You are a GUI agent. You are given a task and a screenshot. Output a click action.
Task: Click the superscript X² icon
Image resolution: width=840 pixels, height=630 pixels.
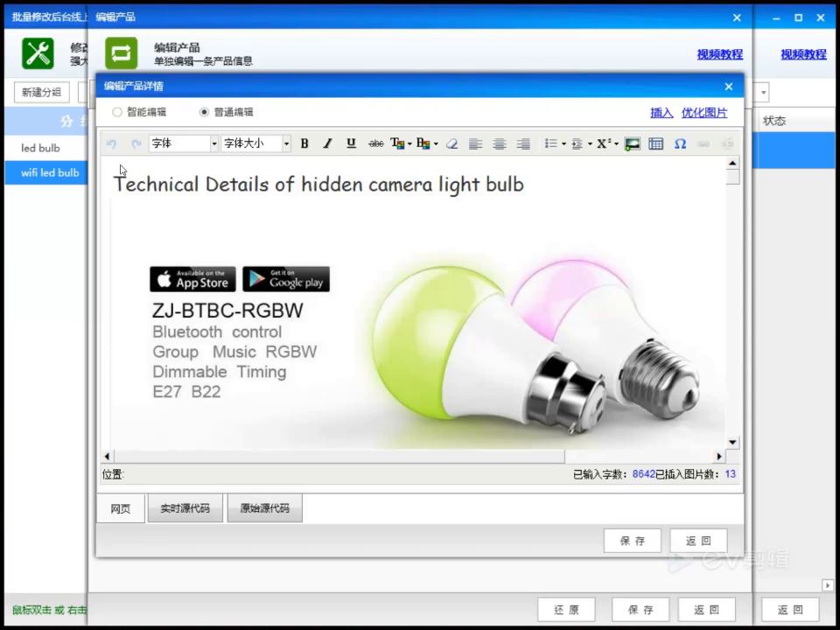604,143
